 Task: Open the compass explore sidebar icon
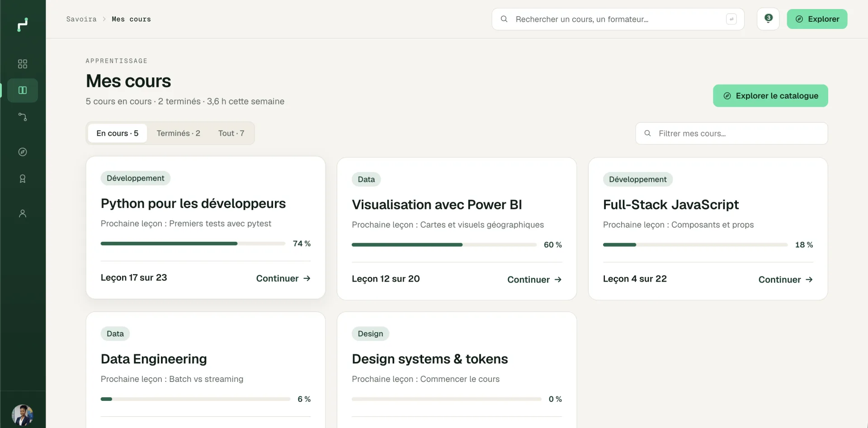[23, 152]
